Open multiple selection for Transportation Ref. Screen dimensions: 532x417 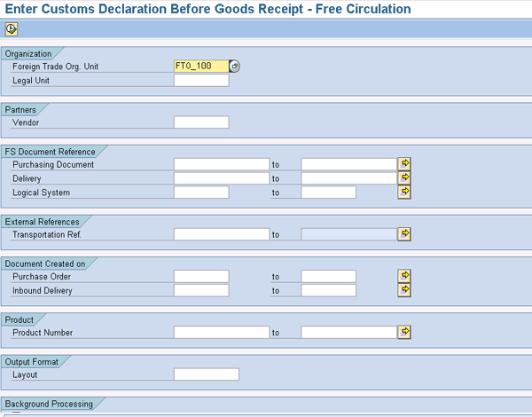404,234
